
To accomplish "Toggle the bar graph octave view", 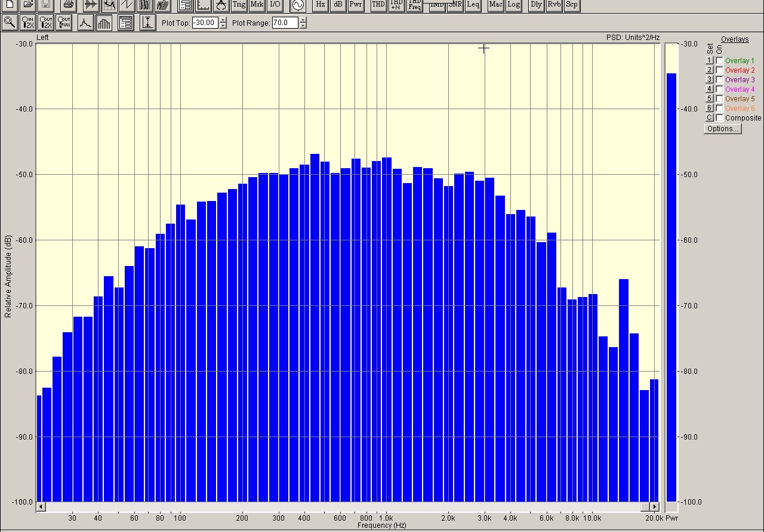I will point(104,23).
